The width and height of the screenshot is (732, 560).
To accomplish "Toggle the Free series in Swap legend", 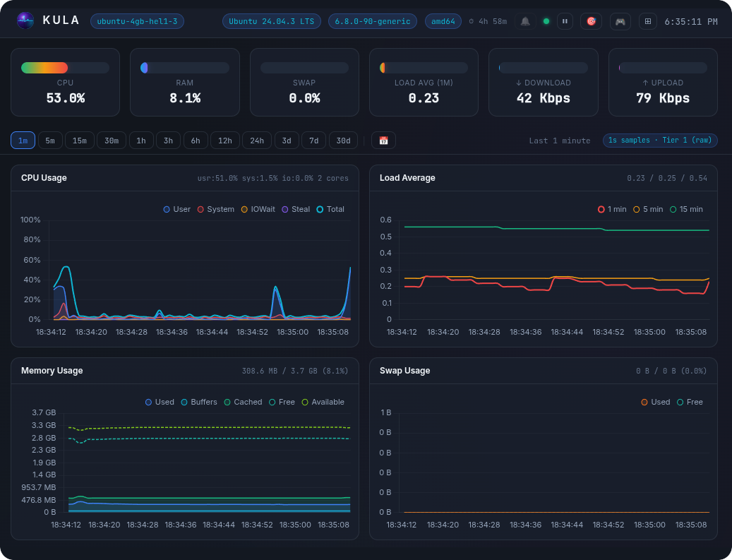I will [690, 402].
